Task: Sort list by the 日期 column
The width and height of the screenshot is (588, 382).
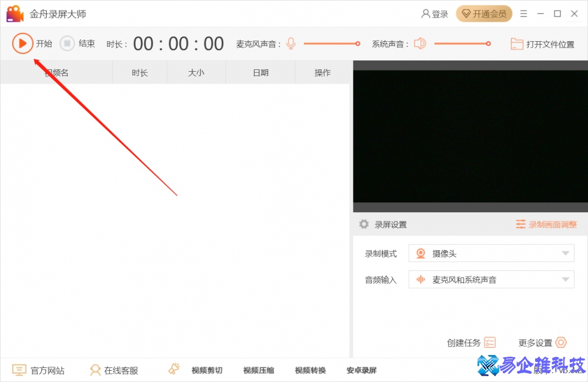Action: 260,72
